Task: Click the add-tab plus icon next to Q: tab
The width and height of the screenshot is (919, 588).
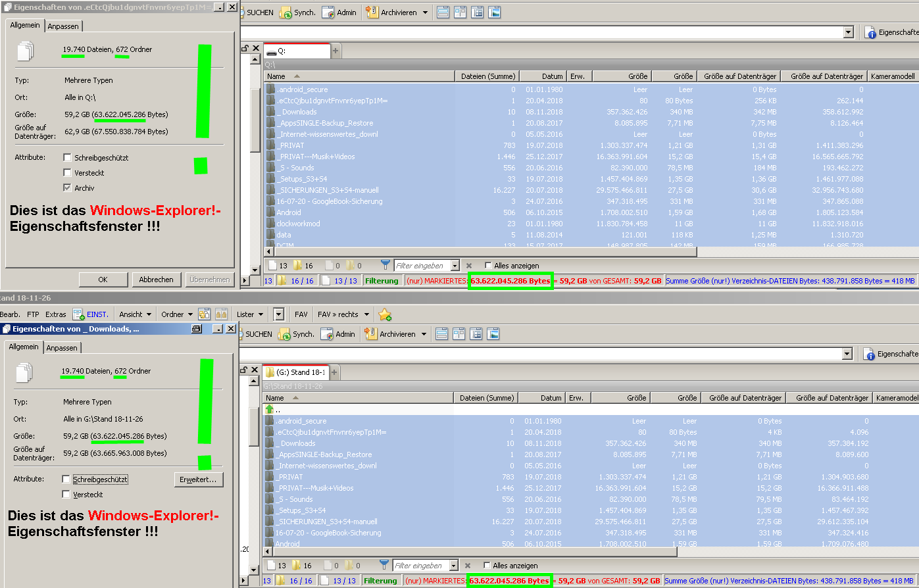Action: (x=335, y=51)
